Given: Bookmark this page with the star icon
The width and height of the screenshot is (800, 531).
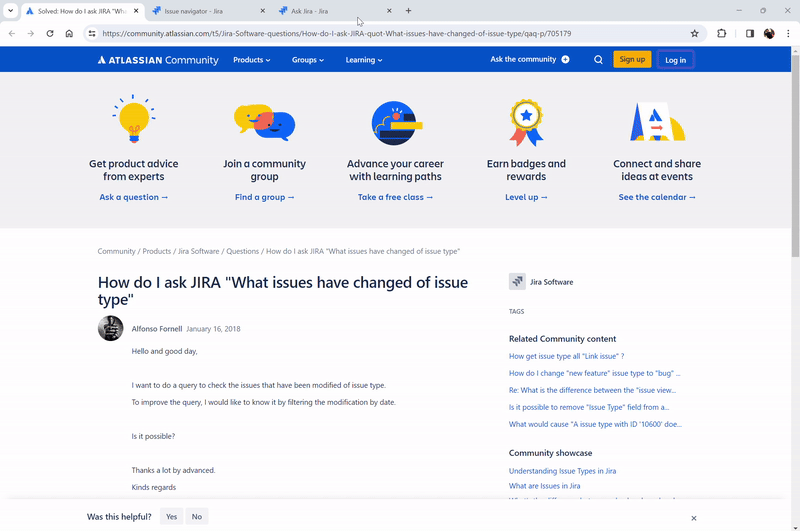Looking at the screenshot, I should (x=694, y=34).
